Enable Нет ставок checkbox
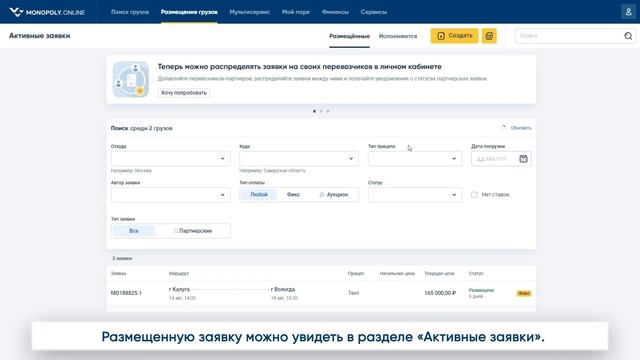 [x=474, y=195]
